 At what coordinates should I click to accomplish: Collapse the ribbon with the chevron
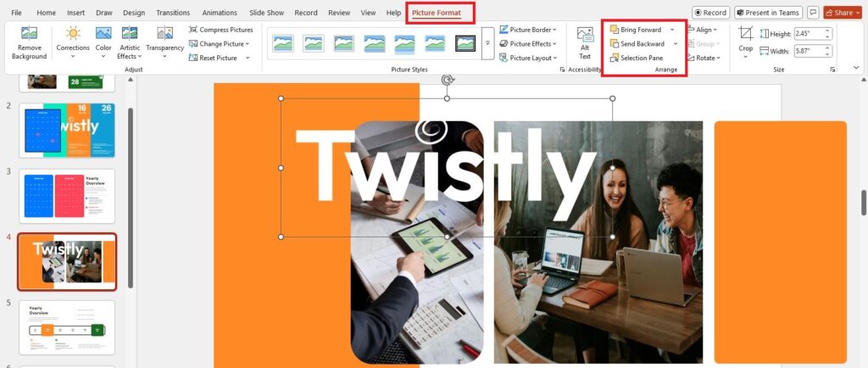click(x=856, y=68)
